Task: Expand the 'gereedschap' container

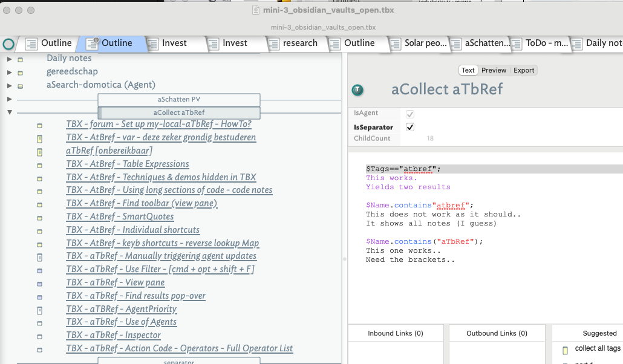Action: click(10, 72)
